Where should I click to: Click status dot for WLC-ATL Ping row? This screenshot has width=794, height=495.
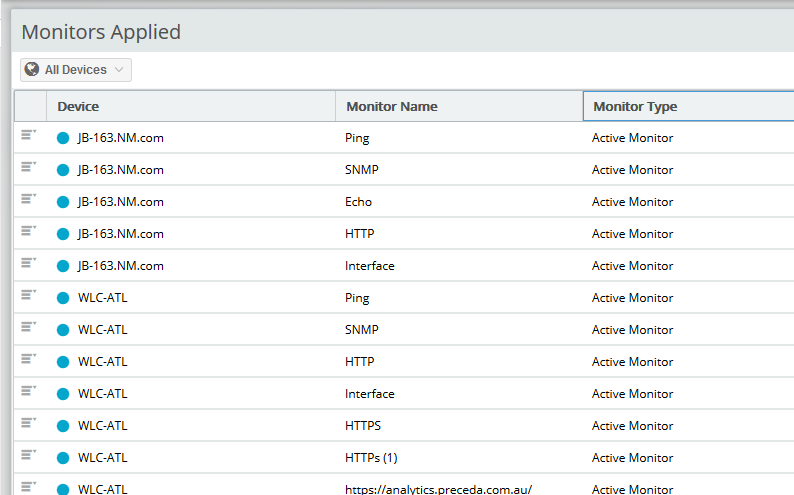tap(63, 298)
